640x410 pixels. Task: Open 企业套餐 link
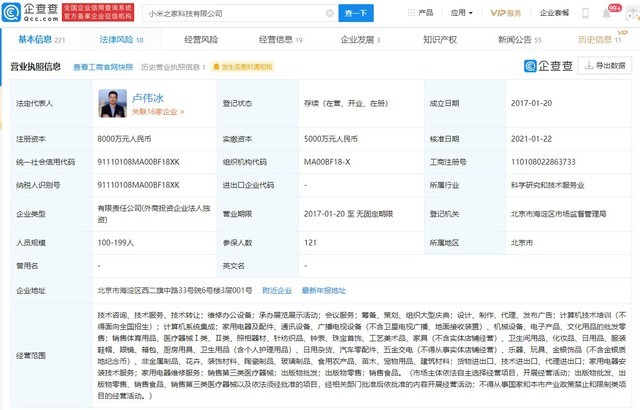click(554, 13)
